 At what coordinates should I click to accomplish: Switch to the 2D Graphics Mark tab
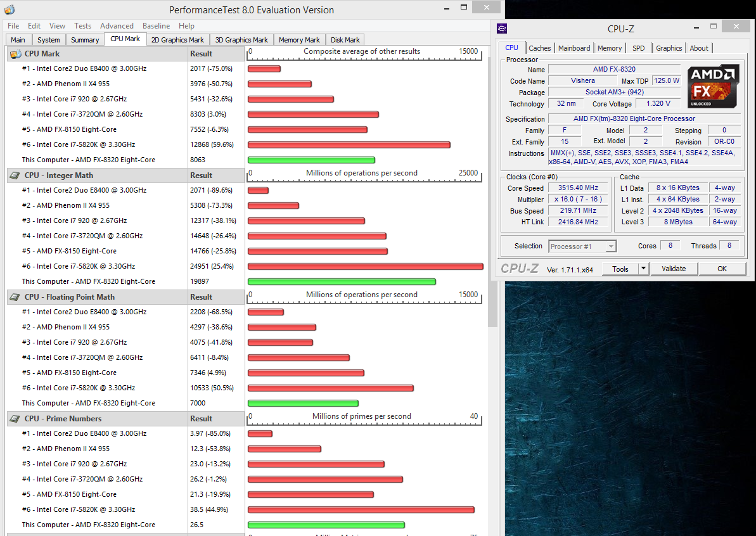click(x=177, y=40)
